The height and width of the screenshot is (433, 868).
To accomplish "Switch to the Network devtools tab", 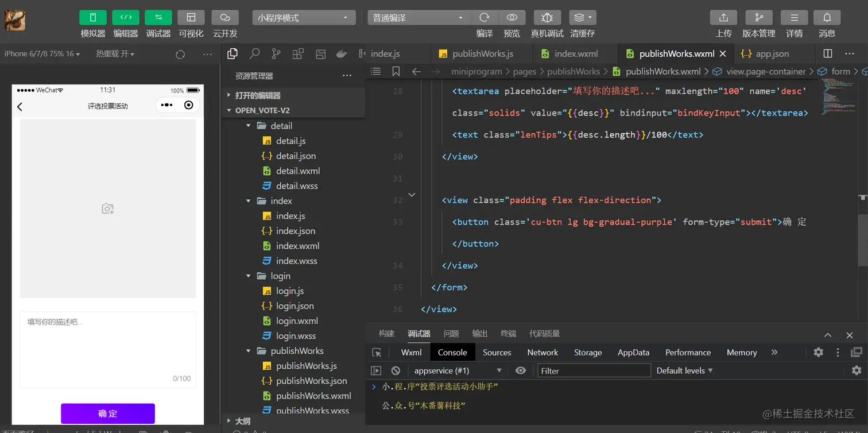I will click(542, 352).
